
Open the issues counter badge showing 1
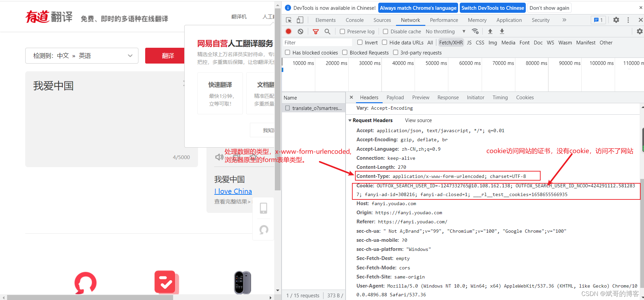(598, 20)
